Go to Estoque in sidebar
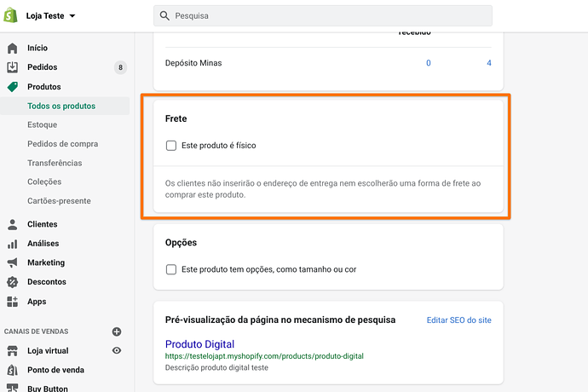Image resolution: width=588 pixels, height=392 pixels. [43, 125]
